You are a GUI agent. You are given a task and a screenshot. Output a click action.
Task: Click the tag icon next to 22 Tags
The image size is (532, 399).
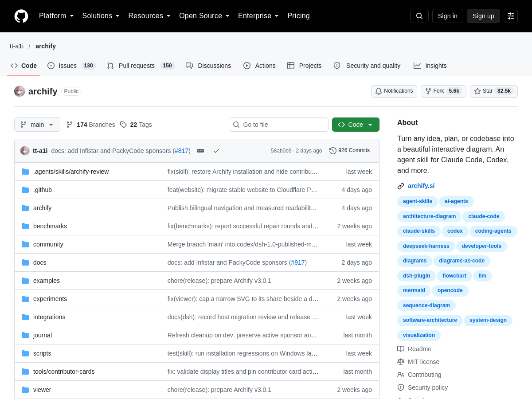click(123, 125)
